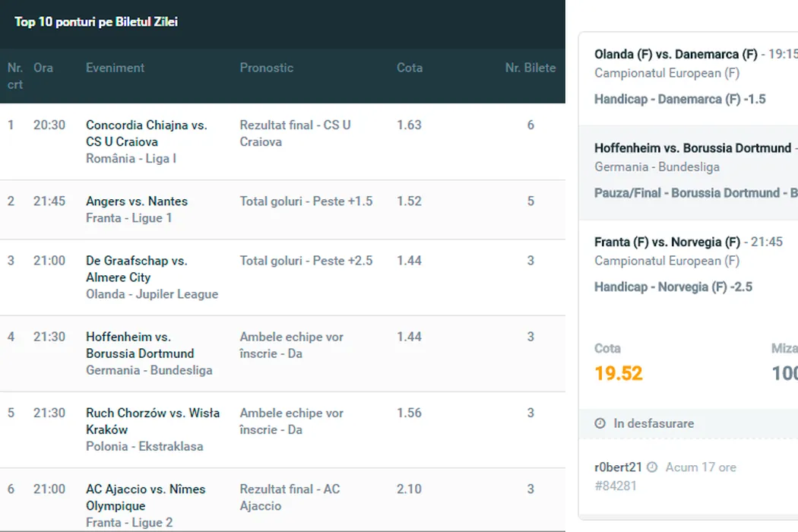Sort the table by Nr. Bilete column

coord(530,68)
